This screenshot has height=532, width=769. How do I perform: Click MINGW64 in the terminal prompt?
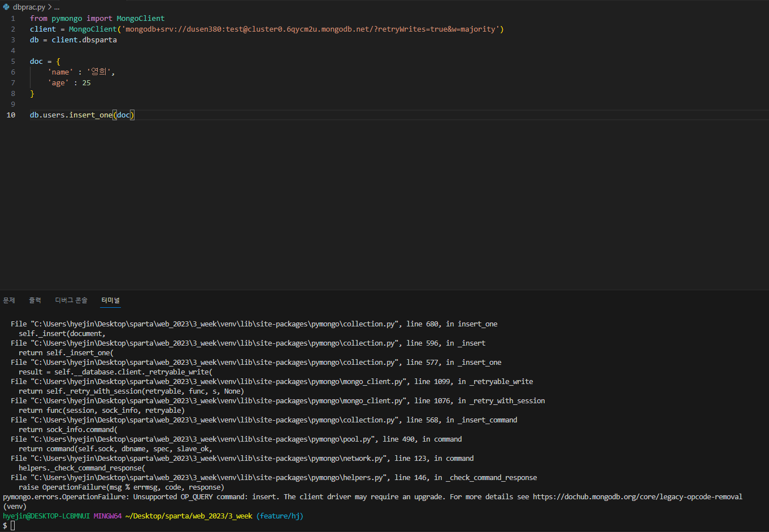click(107, 516)
